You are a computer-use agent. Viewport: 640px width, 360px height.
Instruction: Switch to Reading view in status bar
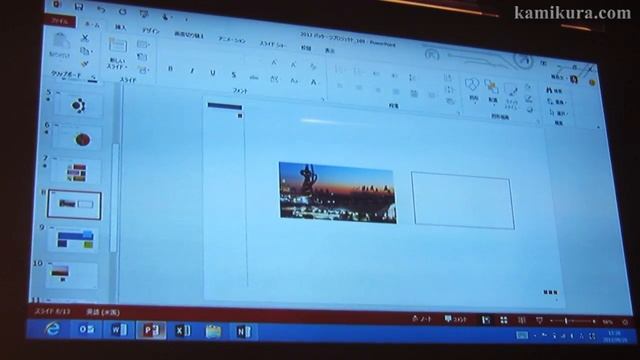[522, 321]
